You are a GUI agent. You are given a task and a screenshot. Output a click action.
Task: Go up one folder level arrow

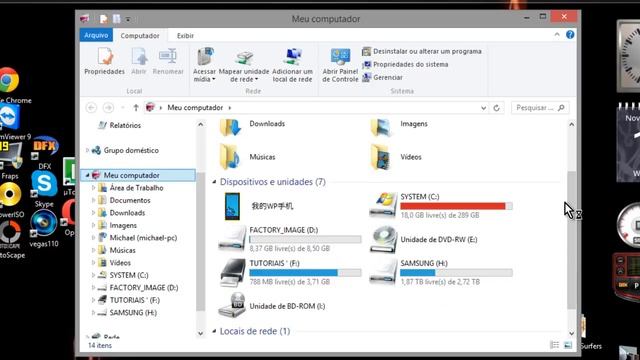[x=136, y=108]
